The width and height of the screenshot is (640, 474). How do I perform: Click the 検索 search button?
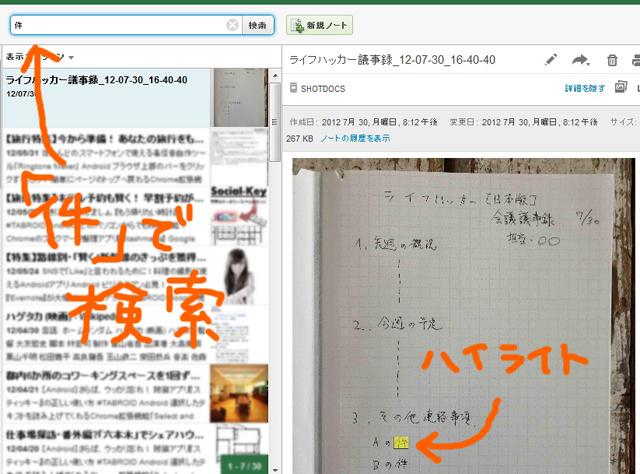pyautogui.click(x=258, y=25)
